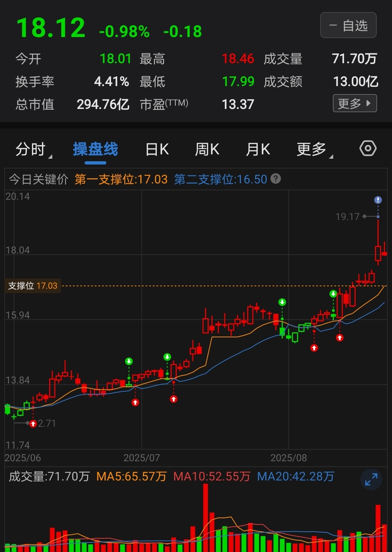Image resolution: width=392 pixels, height=552 pixels.
Task: Select the 操盘线 tab
Action: pyautogui.click(x=95, y=149)
